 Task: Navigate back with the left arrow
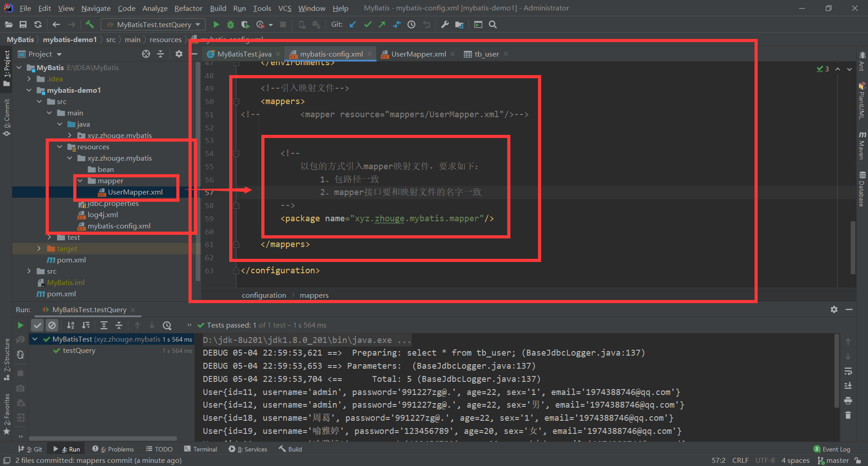click(56, 24)
